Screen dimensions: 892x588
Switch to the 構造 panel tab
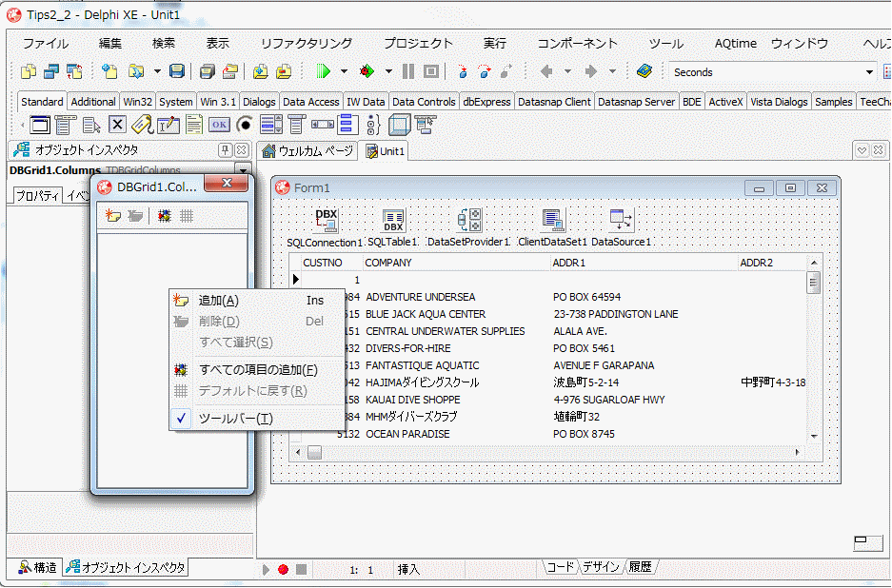[37, 567]
